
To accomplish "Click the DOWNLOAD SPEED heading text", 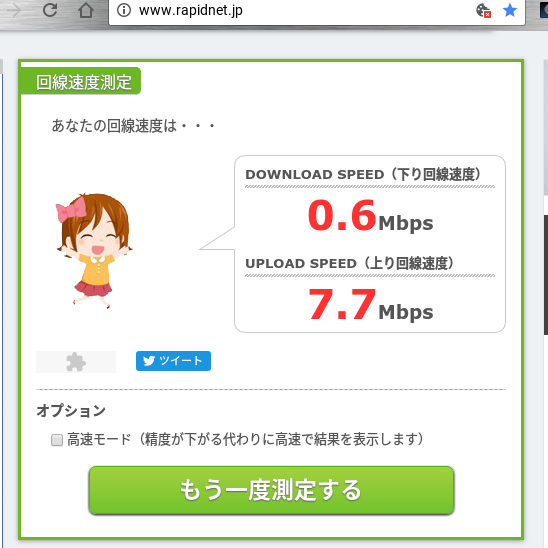I will (363, 174).
